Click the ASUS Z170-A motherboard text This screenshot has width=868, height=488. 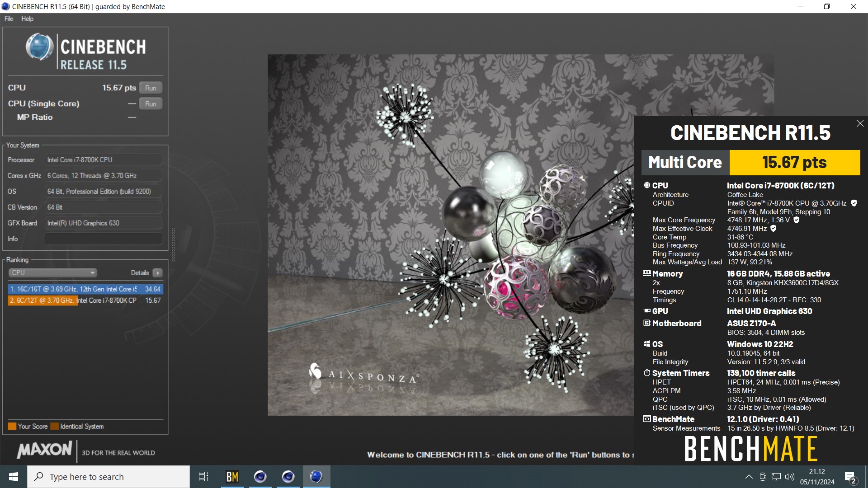(x=751, y=324)
